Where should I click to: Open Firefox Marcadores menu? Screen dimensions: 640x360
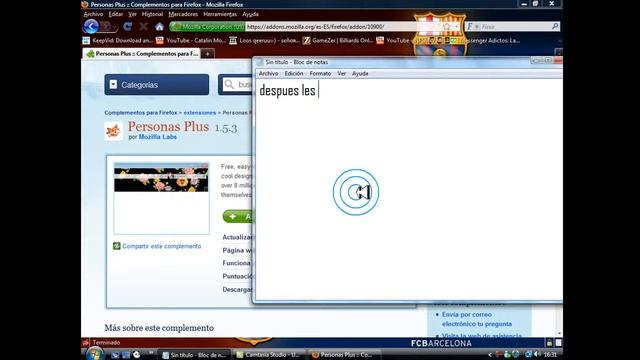pyautogui.click(x=183, y=14)
